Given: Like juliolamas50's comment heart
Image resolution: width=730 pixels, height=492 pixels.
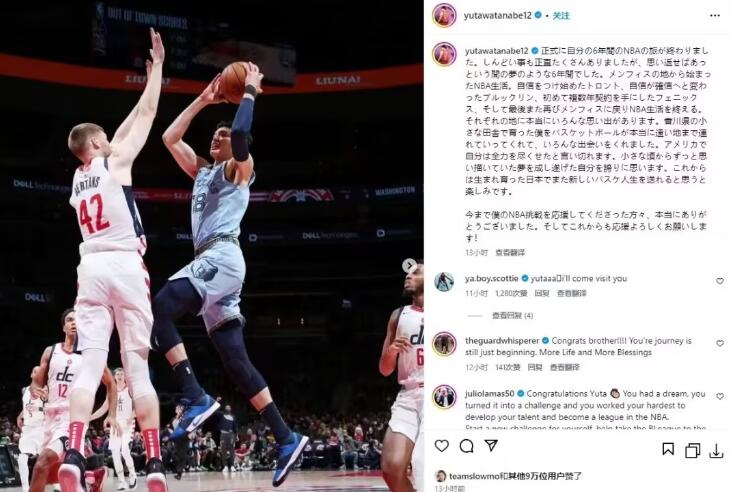Looking at the screenshot, I should 720,396.
